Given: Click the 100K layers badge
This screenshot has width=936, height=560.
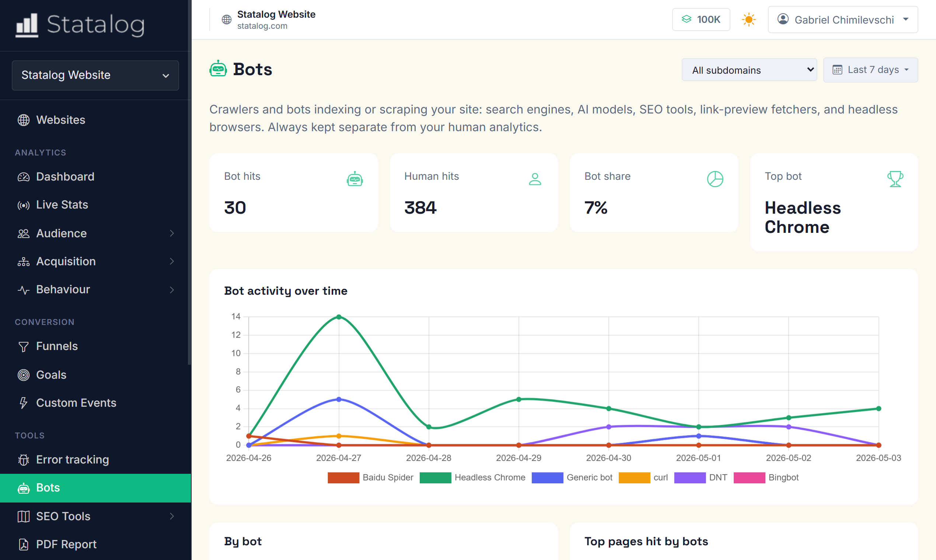Looking at the screenshot, I should point(701,20).
